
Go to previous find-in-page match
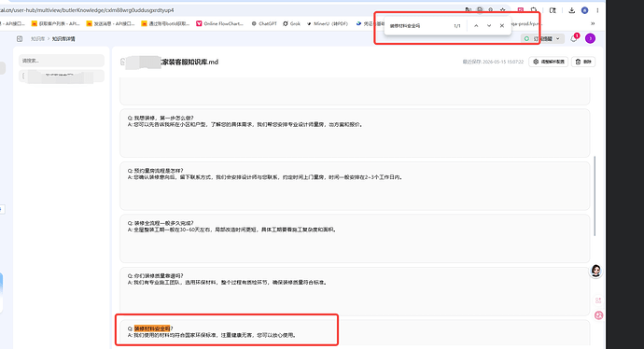click(x=476, y=25)
